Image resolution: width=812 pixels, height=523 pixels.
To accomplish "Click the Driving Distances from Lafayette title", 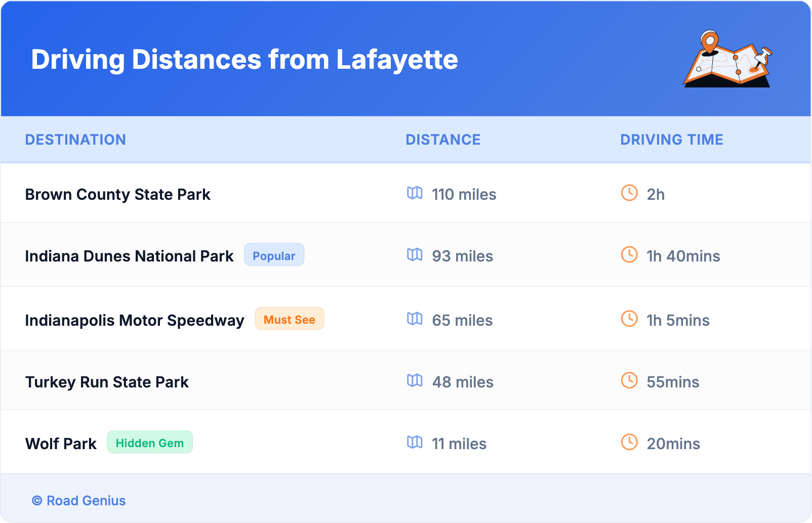I will (x=245, y=60).
